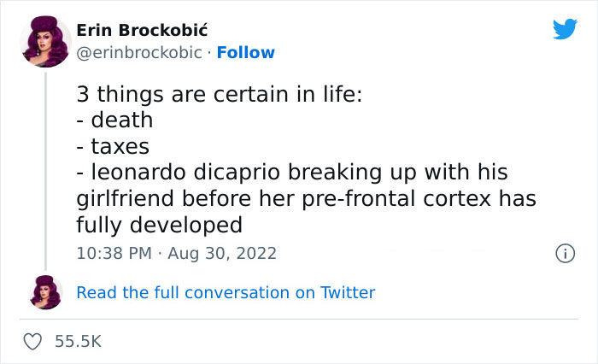Follow the @erinbrockobic account
598x364 pixels.
point(246,53)
